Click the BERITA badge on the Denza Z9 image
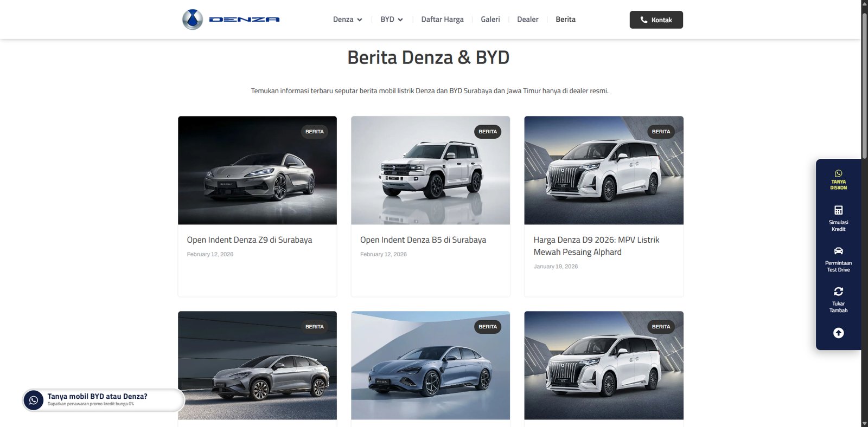The image size is (868, 427). click(x=314, y=132)
